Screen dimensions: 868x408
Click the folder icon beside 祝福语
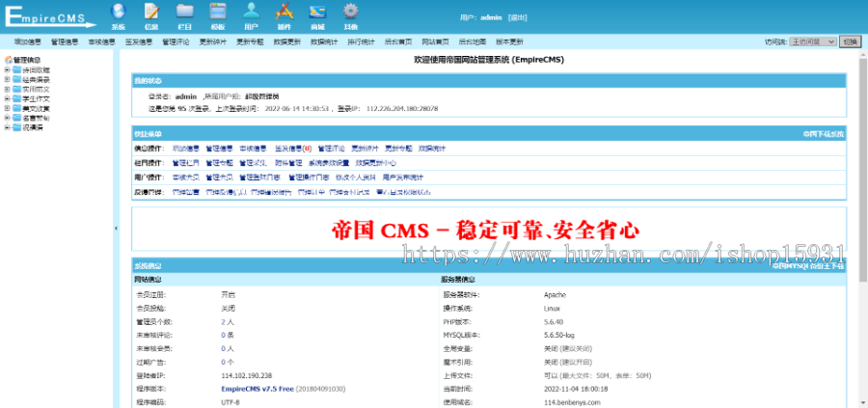tap(16, 128)
